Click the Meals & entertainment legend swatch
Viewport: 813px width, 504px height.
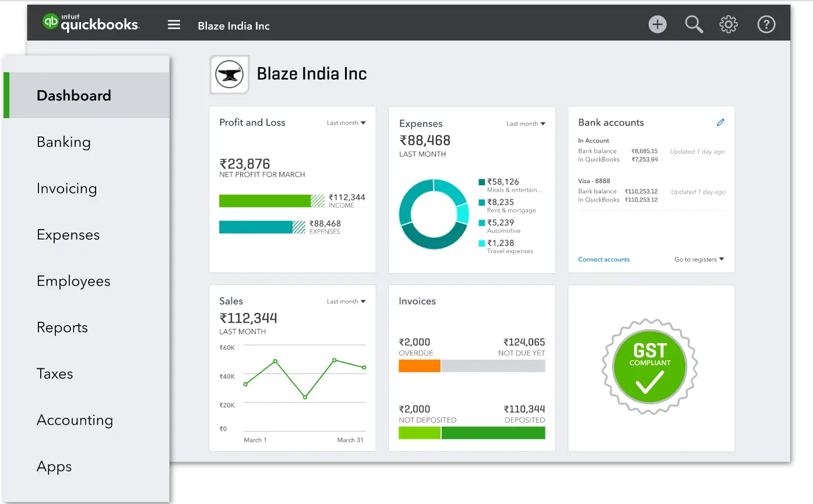482,182
